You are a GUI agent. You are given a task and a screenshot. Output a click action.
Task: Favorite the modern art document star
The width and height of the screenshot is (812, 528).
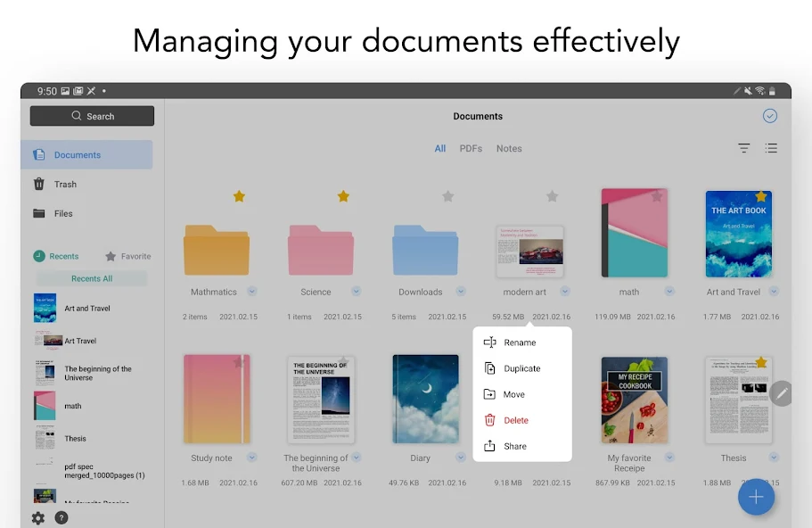552,196
